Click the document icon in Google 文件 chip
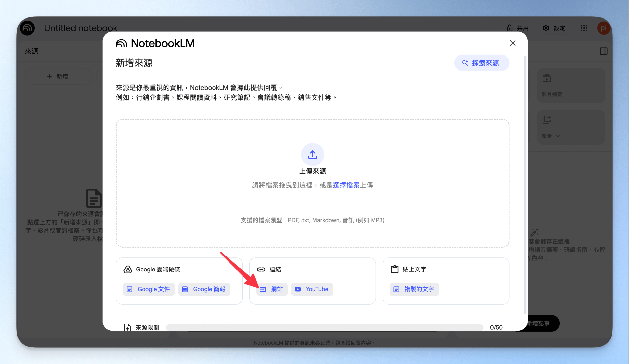 [129, 289]
